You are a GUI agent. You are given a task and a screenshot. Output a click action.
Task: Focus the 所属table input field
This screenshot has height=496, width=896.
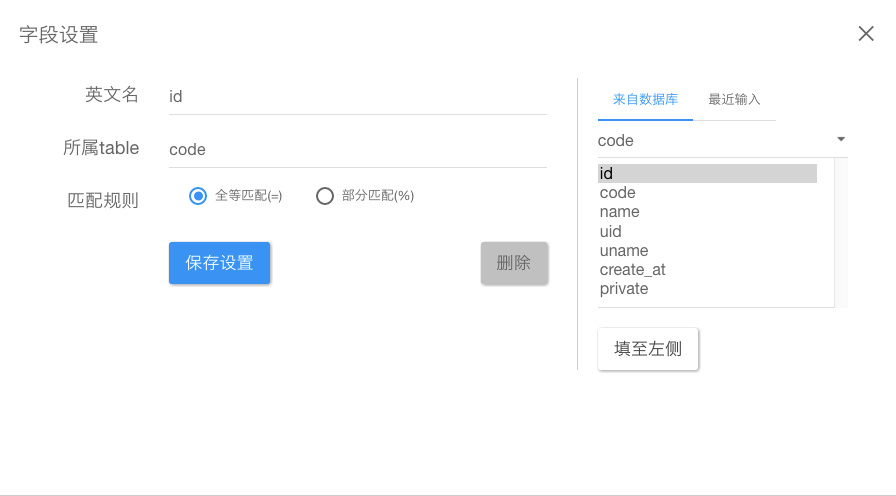click(358, 150)
